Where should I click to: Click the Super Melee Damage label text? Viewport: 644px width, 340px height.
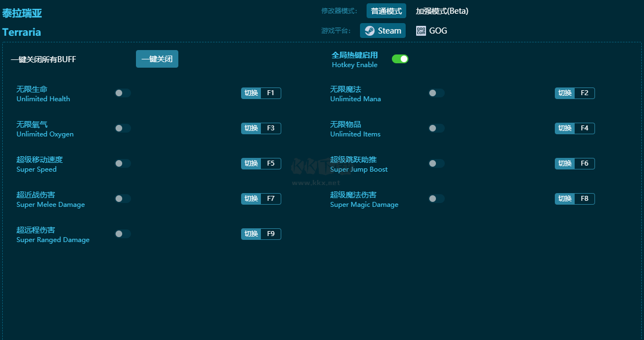coord(51,205)
